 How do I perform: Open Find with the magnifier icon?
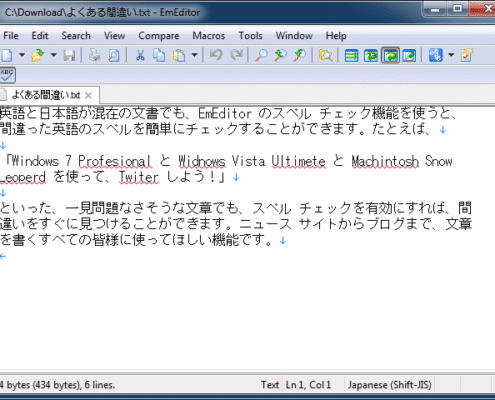(x=261, y=55)
